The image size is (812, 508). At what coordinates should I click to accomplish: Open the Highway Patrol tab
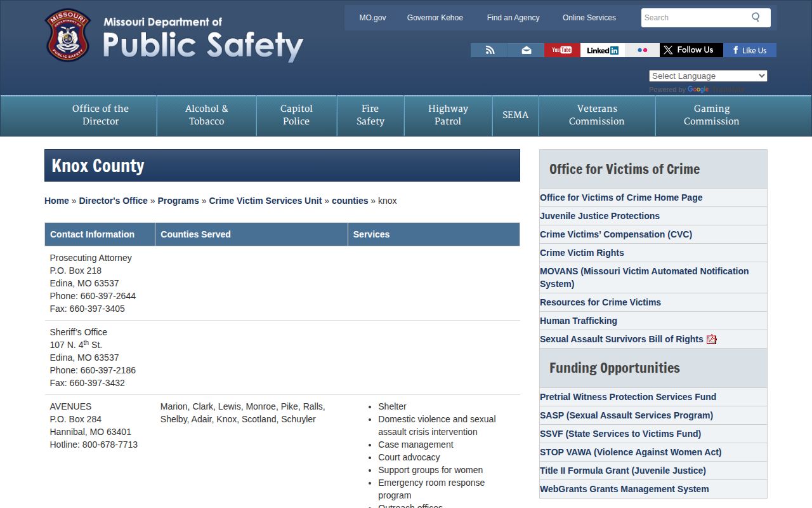tap(448, 116)
